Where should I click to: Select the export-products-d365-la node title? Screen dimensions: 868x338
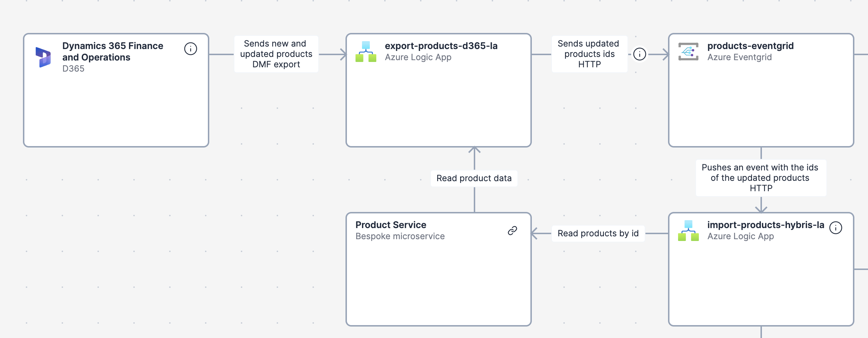tap(441, 46)
